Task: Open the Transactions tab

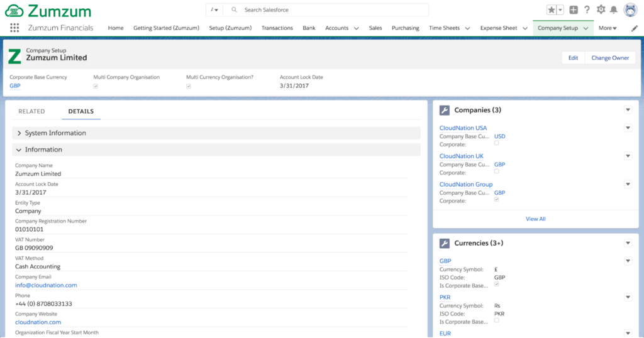Action: pos(277,28)
